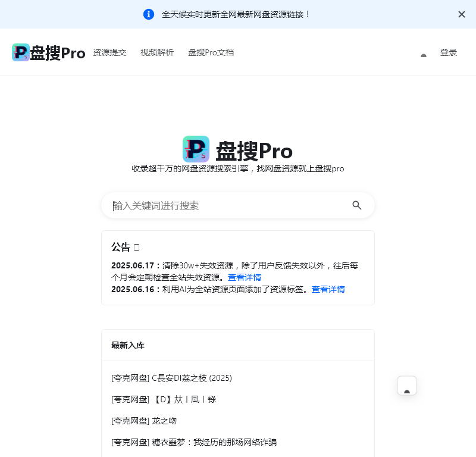Click the floating button at bottom right
Viewport: 476px width, 457px height.
pos(407,386)
